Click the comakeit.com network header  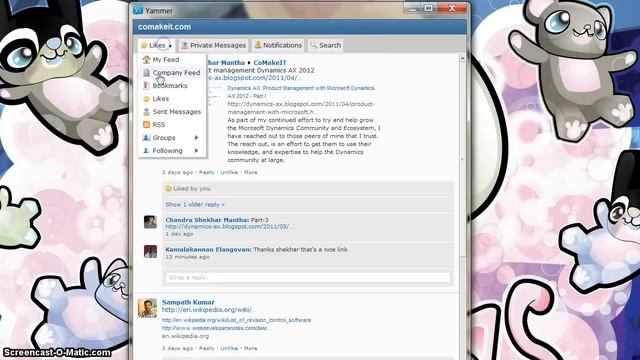pos(164,27)
